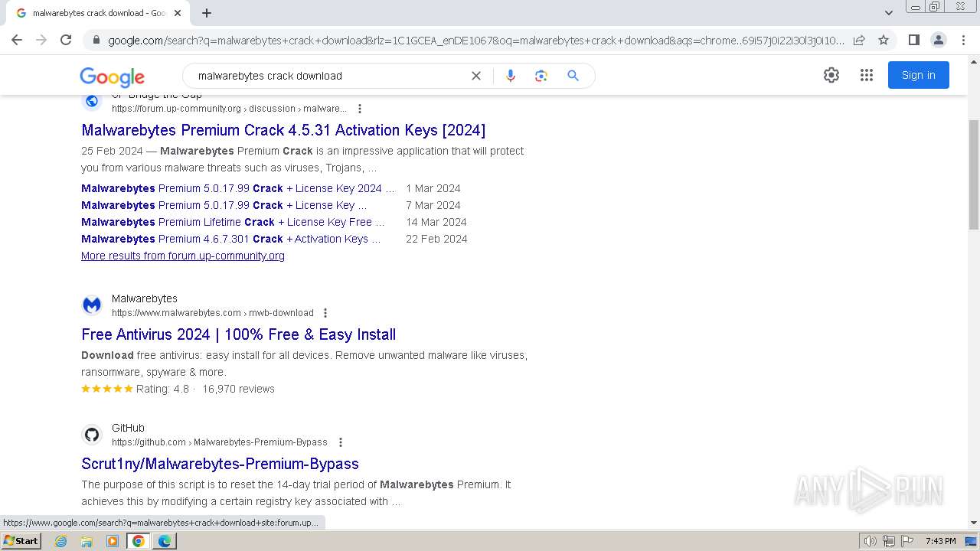Click the scrollbar down arrow
This screenshot has height=551, width=980.
[974, 523]
